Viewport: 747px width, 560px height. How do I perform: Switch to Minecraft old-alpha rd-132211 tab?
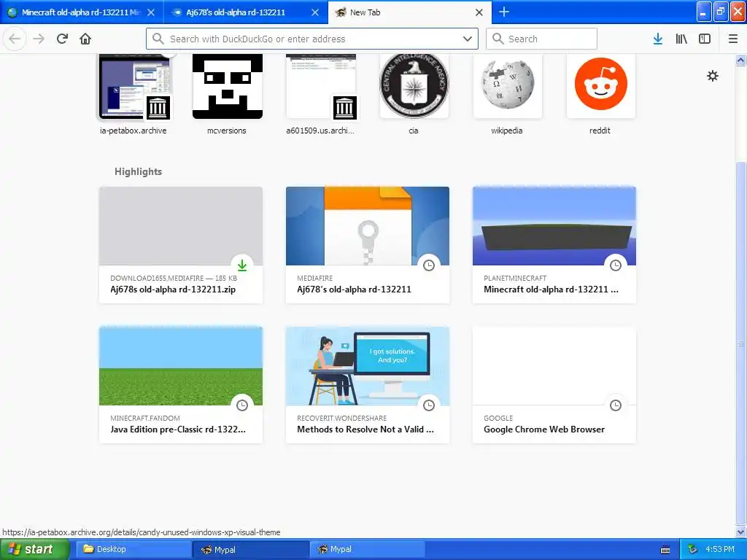82,12
